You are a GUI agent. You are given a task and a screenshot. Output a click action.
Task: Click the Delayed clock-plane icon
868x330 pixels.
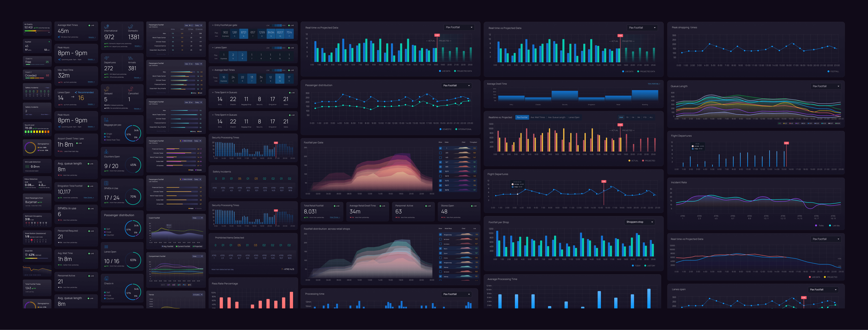click(x=106, y=89)
